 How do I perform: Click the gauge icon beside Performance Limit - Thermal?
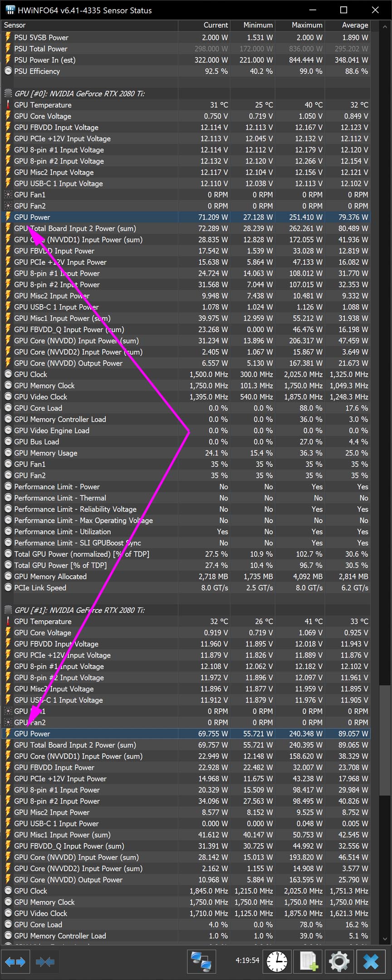(8, 498)
